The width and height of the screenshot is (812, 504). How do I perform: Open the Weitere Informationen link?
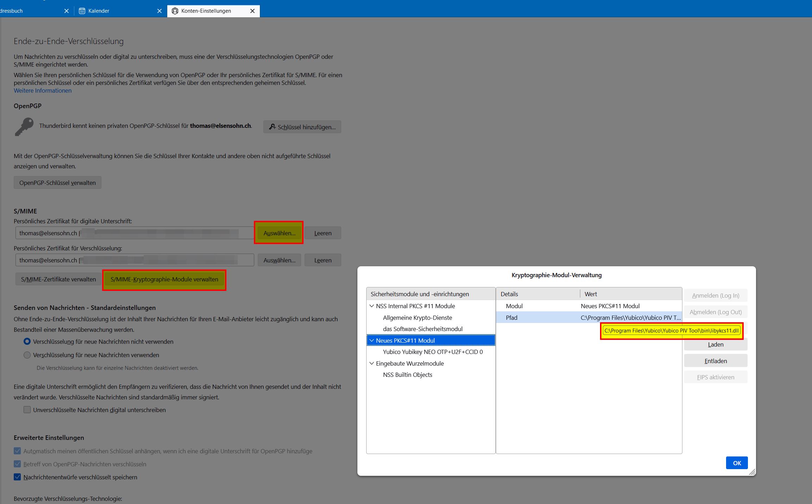[43, 91]
